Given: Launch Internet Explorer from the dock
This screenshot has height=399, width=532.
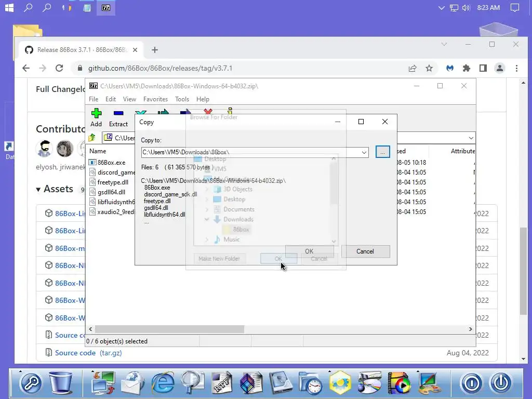Looking at the screenshot, I should (x=163, y=382).
